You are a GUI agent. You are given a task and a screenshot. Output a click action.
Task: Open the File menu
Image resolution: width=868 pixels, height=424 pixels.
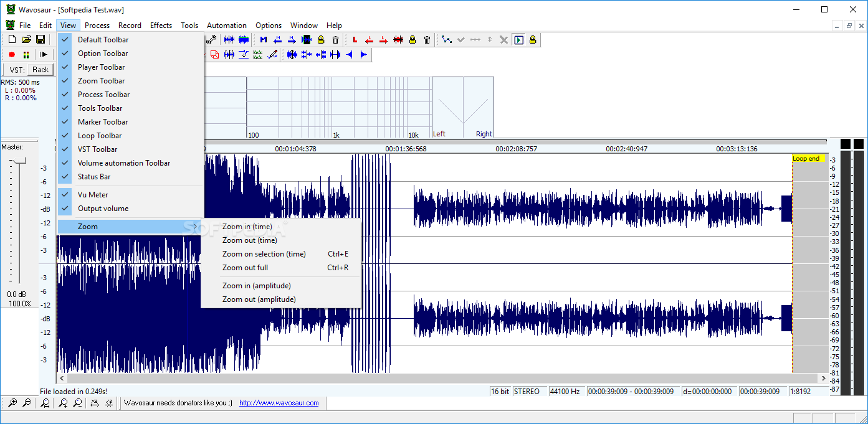(x=25, y=26)
